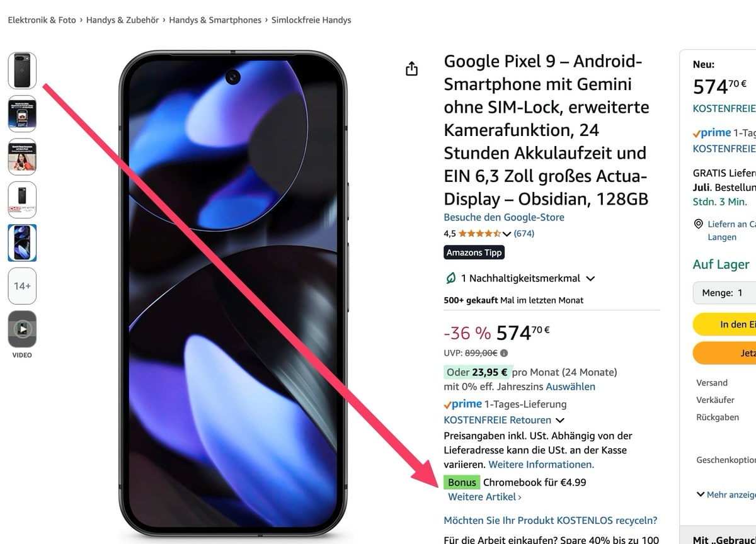The image size is (756, 544).
Task: Expand the rating breakdown chevron
Action: [507, 234]
